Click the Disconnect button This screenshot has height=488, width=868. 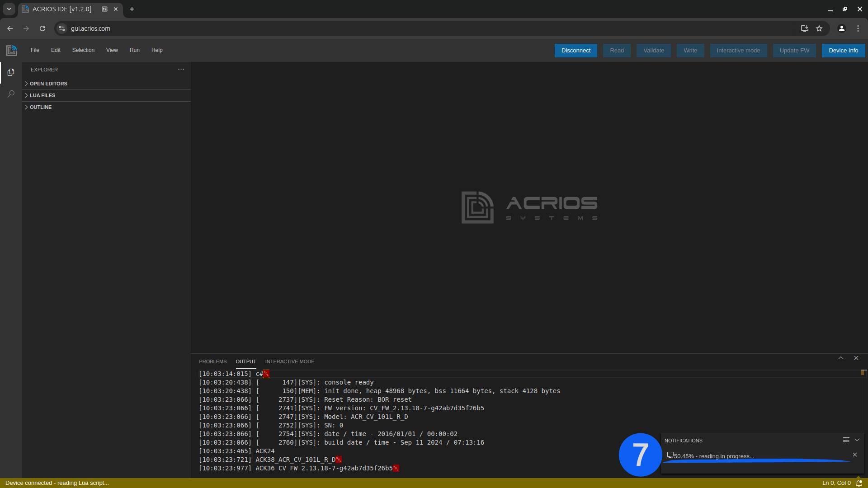[576, 51]
